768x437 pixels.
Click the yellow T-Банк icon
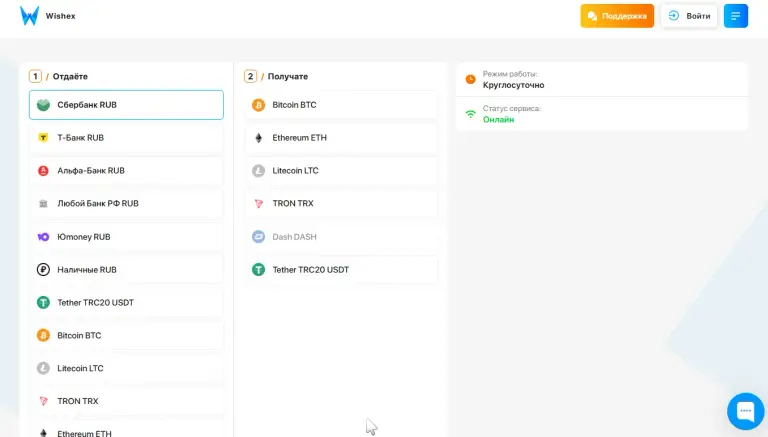(x=43, y=138)
